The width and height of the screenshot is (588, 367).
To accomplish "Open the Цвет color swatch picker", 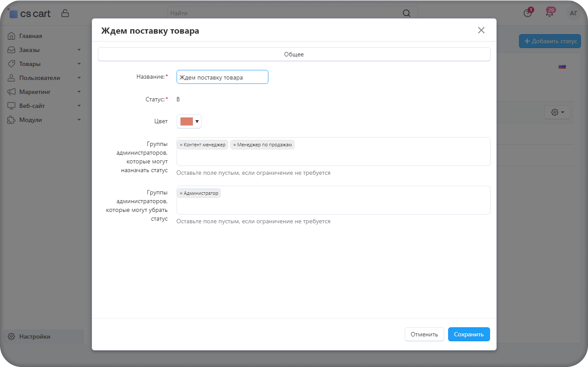I will (x=189, y=121).
